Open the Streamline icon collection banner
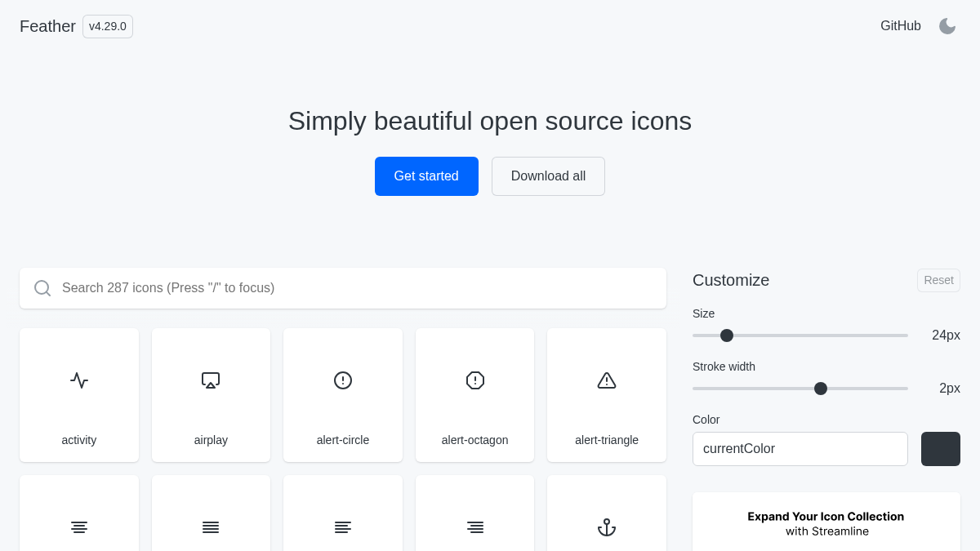This screenshot has height=551, width=980. [826, 522]
